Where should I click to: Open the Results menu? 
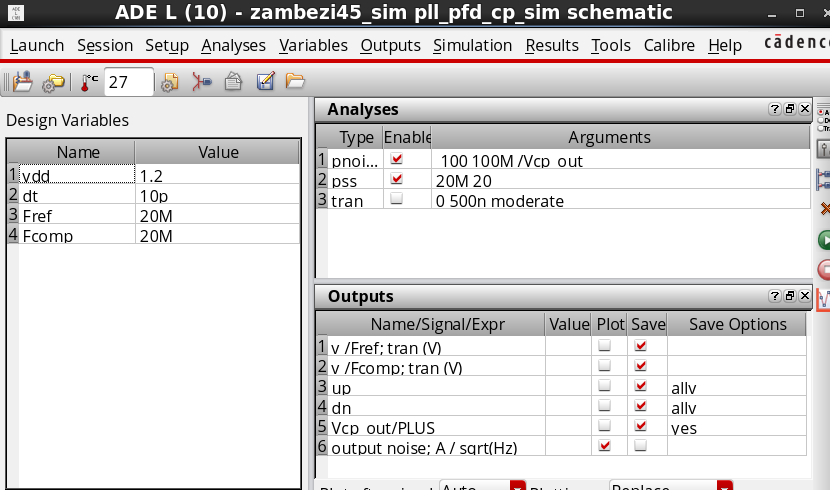(552, 46)
